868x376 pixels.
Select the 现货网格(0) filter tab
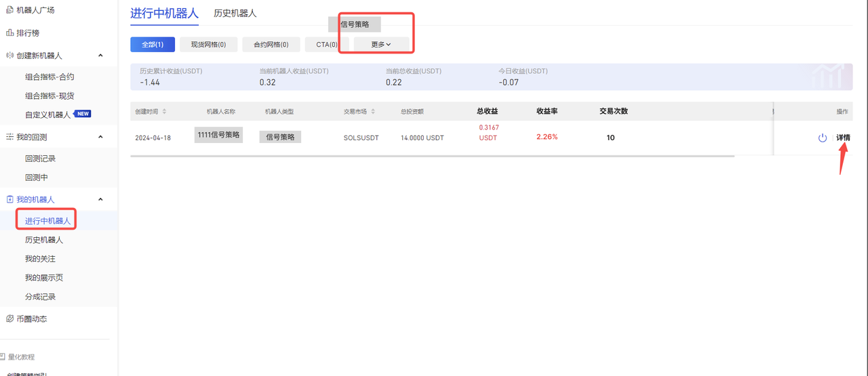click(x=208, y=45)
